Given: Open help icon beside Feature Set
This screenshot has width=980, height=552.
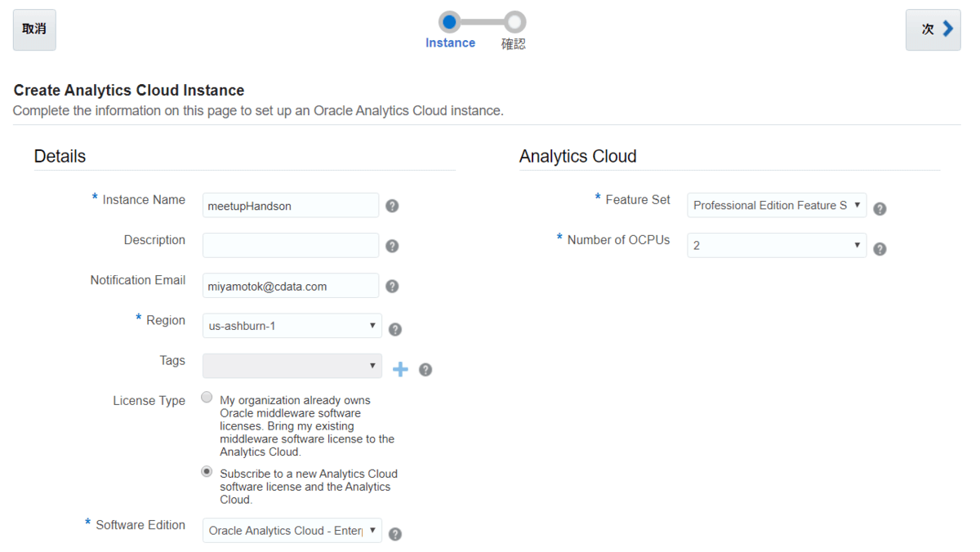Looking at the screenshot, I should tap(880, 208).
